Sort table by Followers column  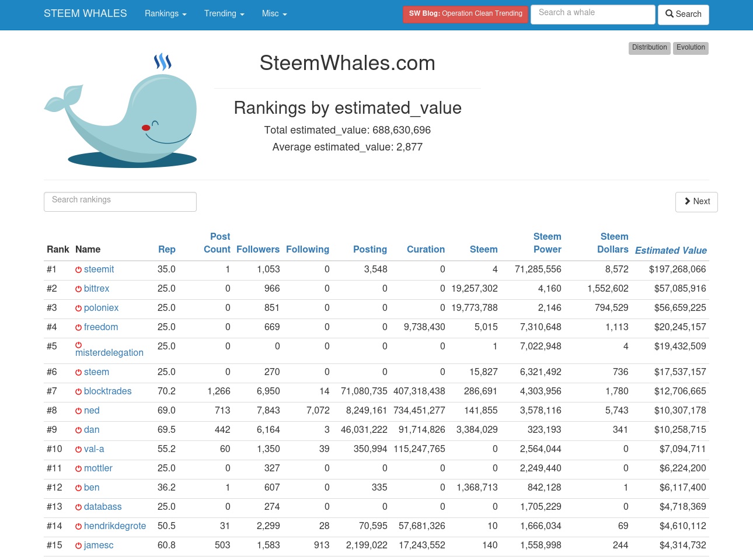pos(258,249)
